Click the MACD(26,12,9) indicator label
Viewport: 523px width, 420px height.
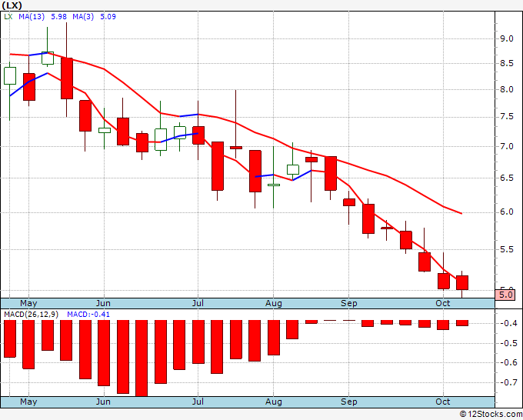[x=31, y=315]
